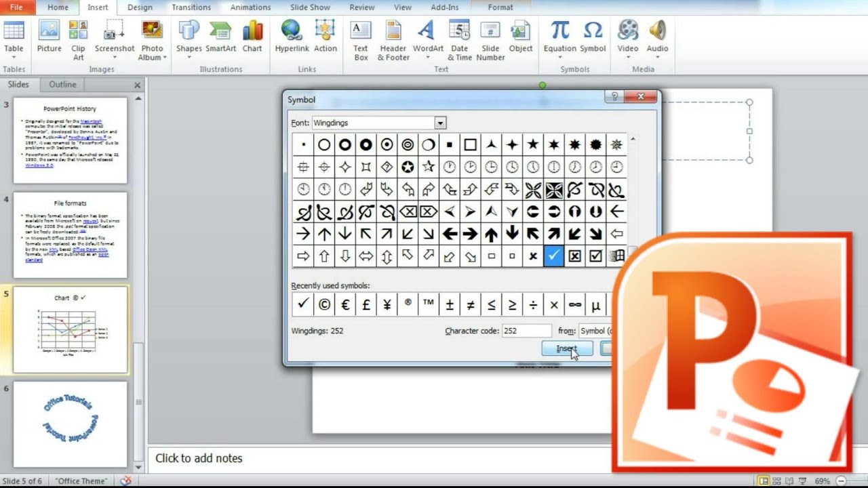This screenshot has height=488, width=868.
Task: Select the Clip Art icon
Action: point(78,39)
